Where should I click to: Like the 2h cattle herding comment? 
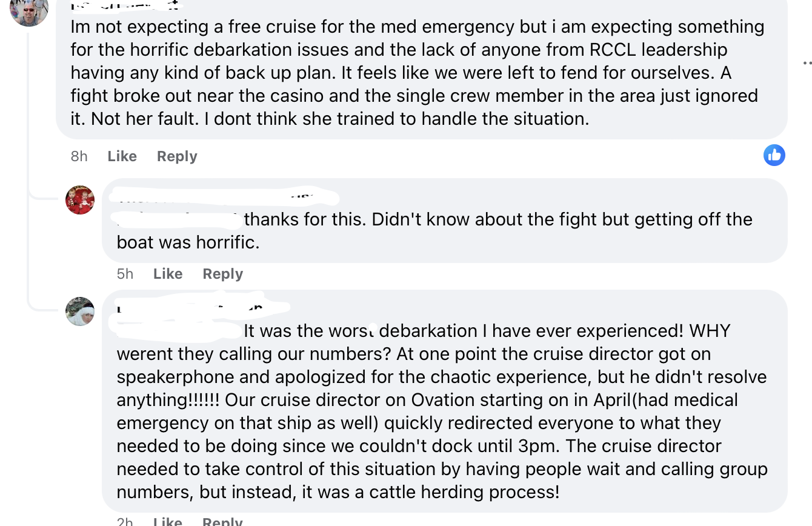coord(168,521)
